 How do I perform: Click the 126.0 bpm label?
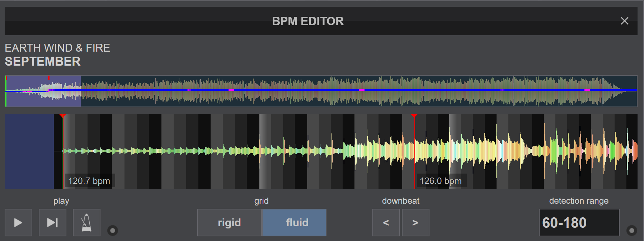click(441, 181)
